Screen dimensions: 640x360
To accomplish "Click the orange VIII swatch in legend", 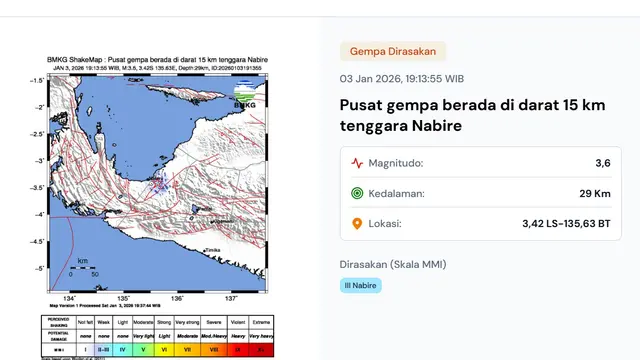I will (x=214, y=350).
